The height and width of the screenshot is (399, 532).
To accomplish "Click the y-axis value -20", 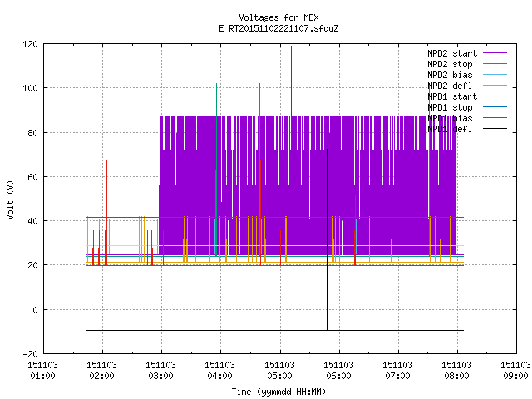I will pos(30,354).
